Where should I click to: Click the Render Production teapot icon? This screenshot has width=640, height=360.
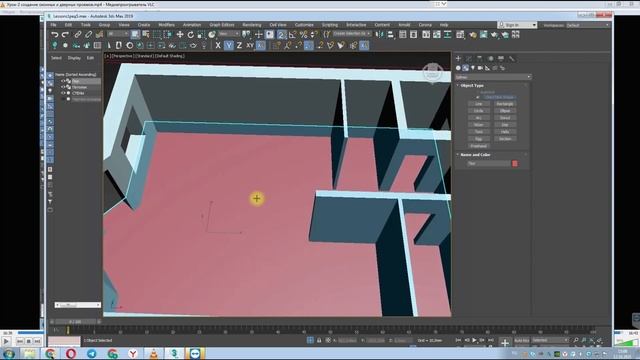[x=495, y=35]
